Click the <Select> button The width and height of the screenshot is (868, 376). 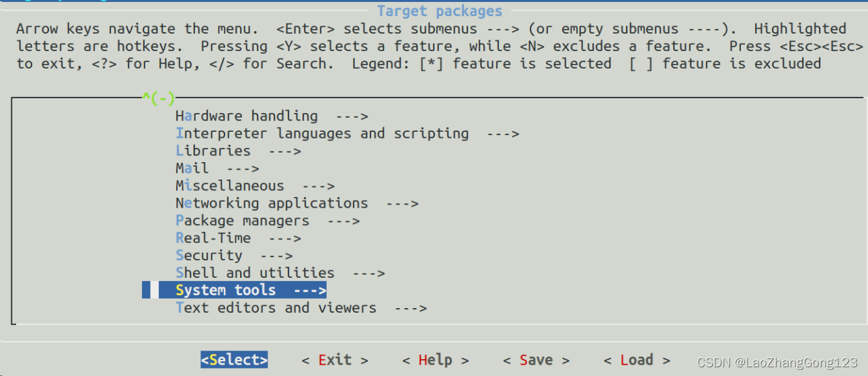click(234, 360)
